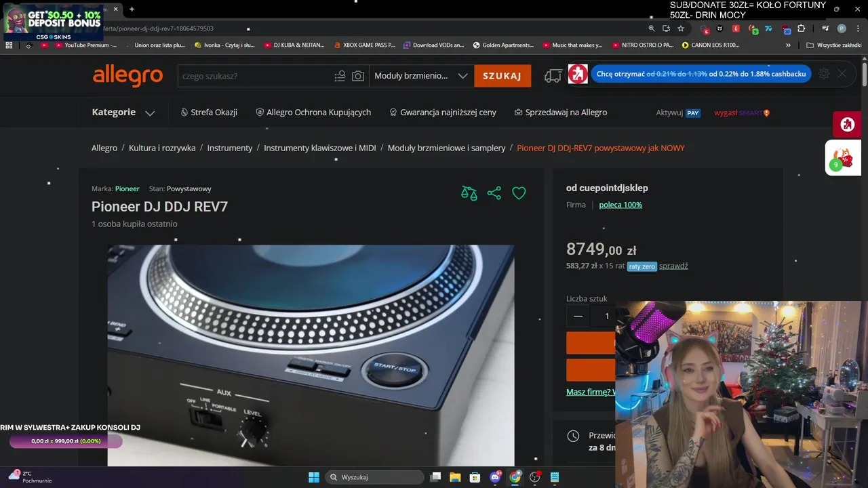This screenshot has width=868, height=488.
Task: Click "Aktywuj PAY" link
Action: tap(678, 113)
